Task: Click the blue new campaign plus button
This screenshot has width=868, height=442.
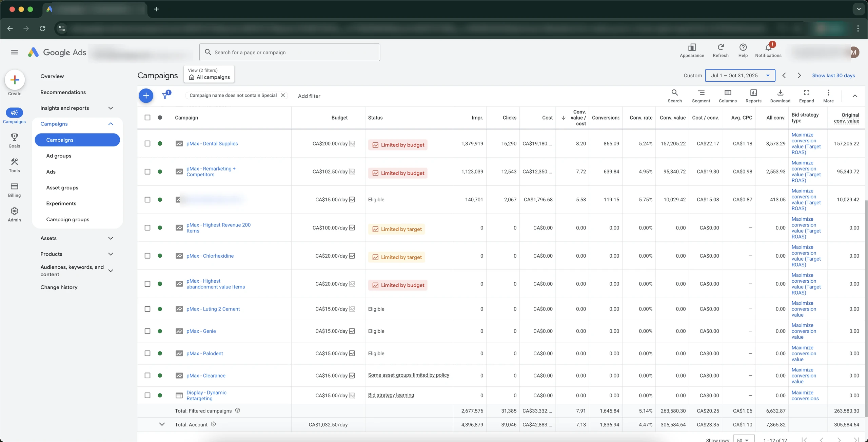Action: [x=146, y=96]
